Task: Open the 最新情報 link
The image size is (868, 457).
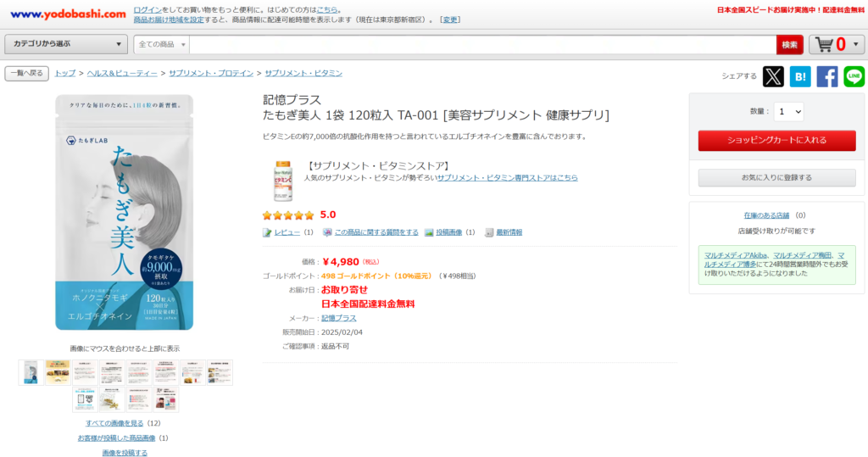Action: tap(509, 232)
